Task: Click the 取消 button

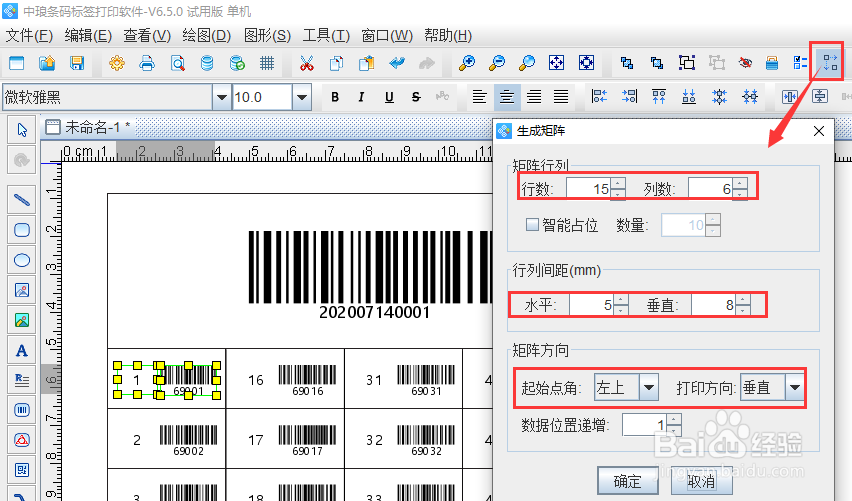Action: click(x=701, y=481)
